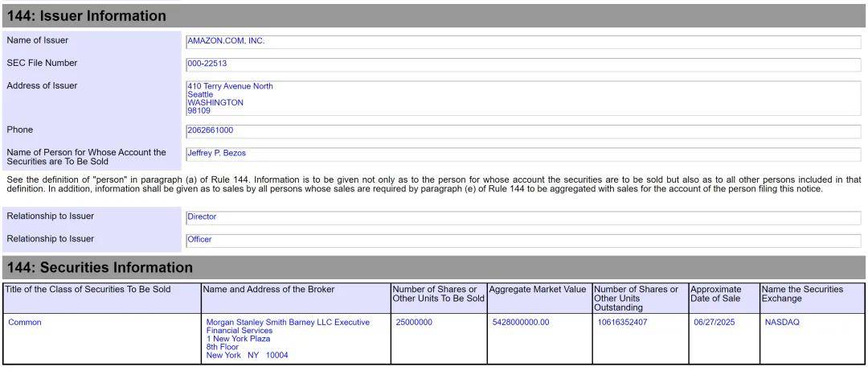Click the 5428000000.00 aggregate market value

click(x=521, y=323)
